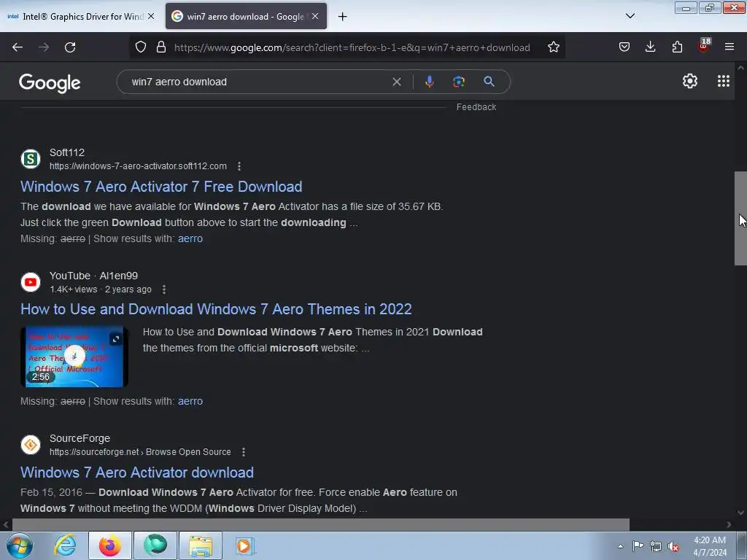The width and height of the screenshot is (747, 560).
Task: Submit search with the magnifier icon
Action: coord(489,82)
